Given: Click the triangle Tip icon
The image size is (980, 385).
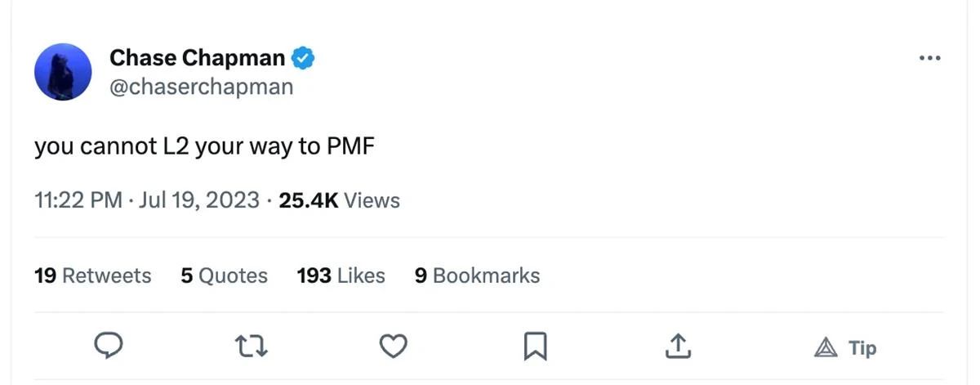Looking at the screenshot, I should click(x=826, y=348).
